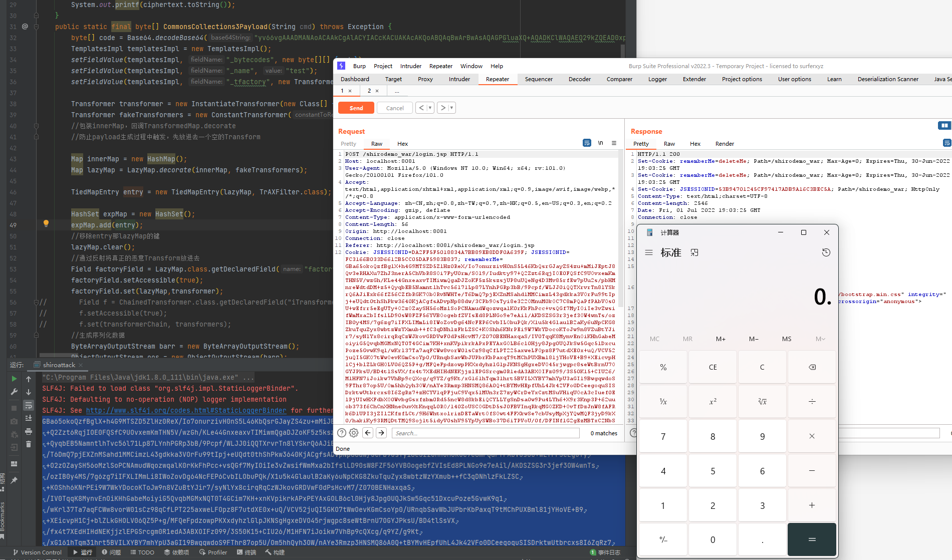Click next search match arrow
This screenshot has width=952, height=560.
click(381, 433)
